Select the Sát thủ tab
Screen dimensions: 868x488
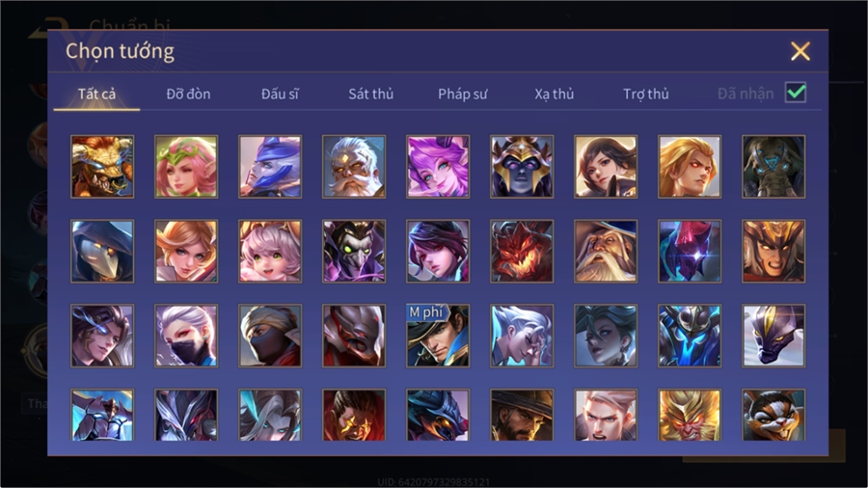pos(371,95)
